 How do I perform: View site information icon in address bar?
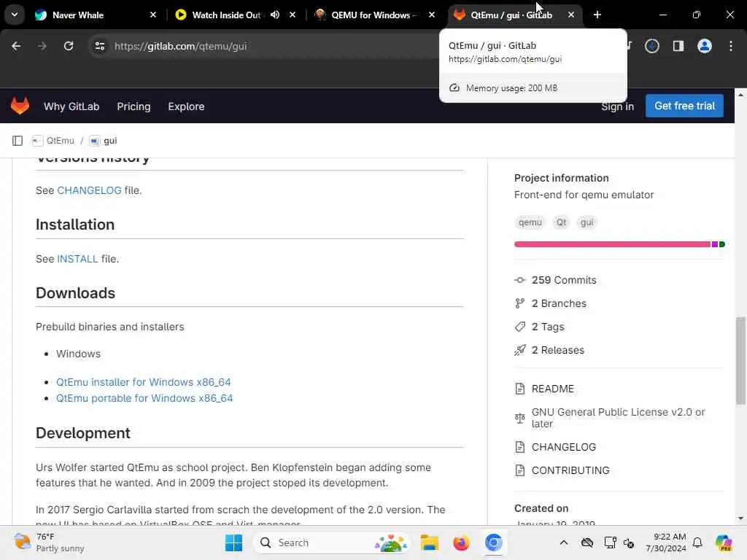pos(99,46)
